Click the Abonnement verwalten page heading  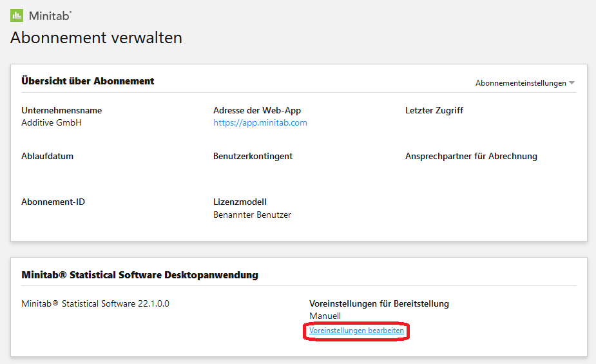point(96,37)
